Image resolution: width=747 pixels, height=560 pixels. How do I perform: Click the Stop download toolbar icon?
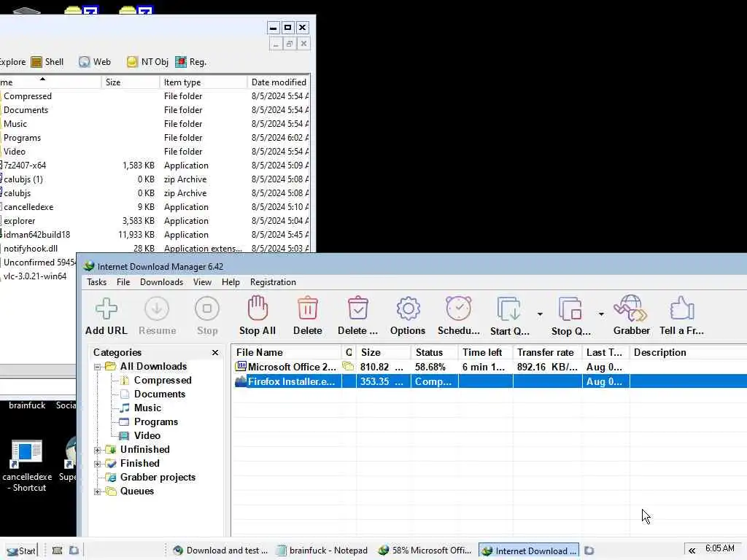point(207,316)
